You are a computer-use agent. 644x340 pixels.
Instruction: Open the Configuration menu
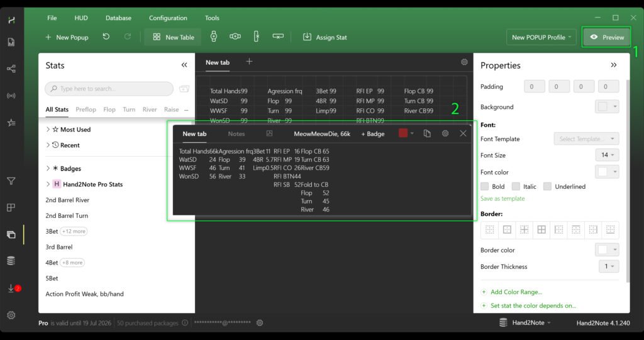(x=168, y=18)
